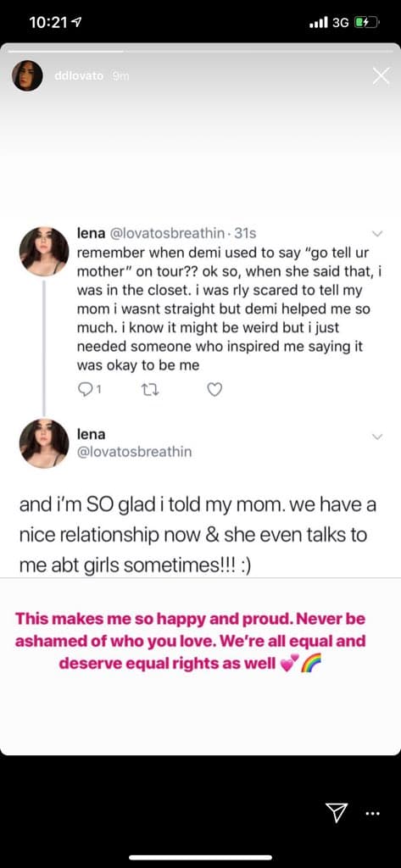Image resolution: width=401 pixels, height=868 pixels.
Task: Open the @lovatosbreathin handle under the second lena
Action: (133, 452)
